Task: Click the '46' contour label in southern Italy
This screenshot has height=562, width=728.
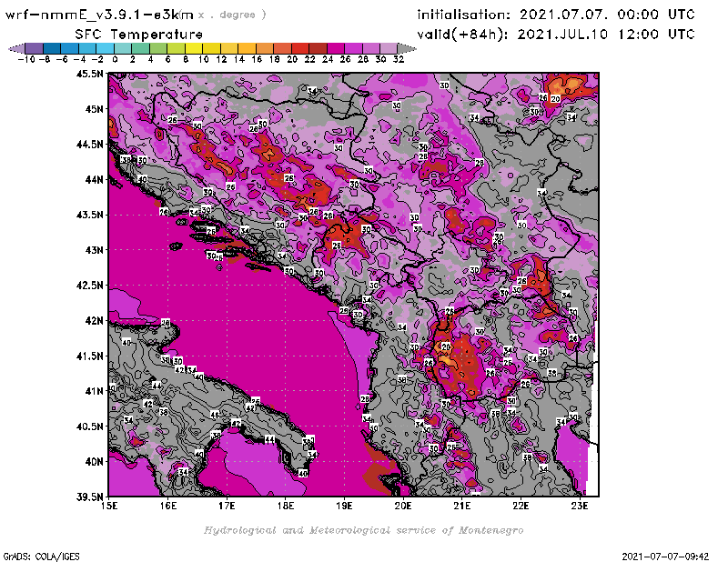Action: click(x=215, y=415)
